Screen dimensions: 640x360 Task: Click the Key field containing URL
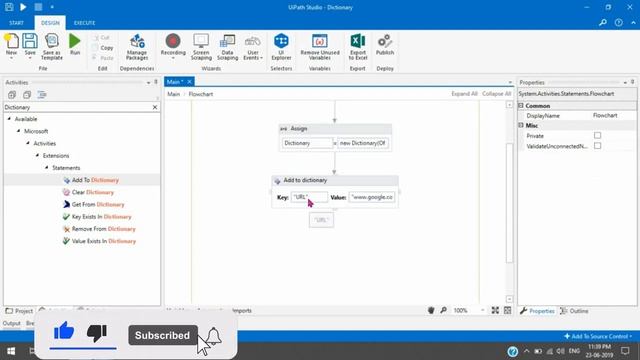click(x=309, y=197)
